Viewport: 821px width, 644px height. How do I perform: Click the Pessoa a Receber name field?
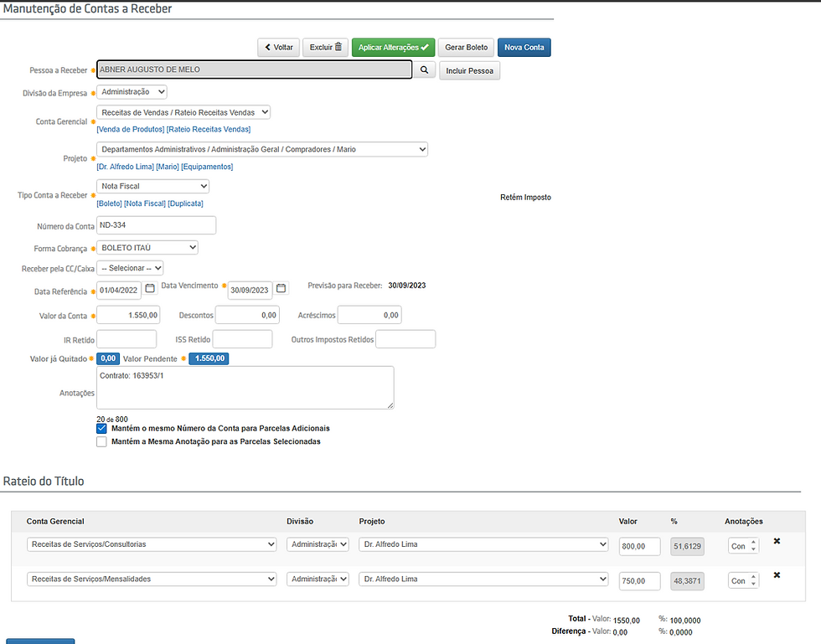(x=255, y=70)
